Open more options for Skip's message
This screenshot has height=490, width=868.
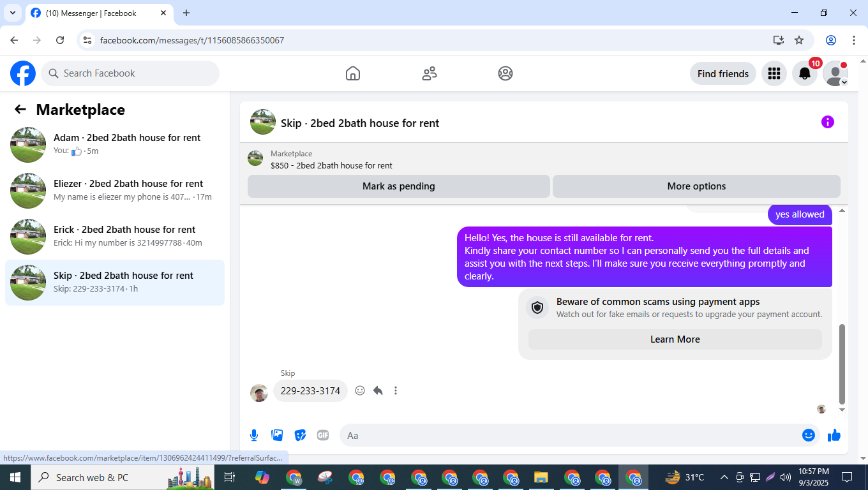tap(396, 390)
